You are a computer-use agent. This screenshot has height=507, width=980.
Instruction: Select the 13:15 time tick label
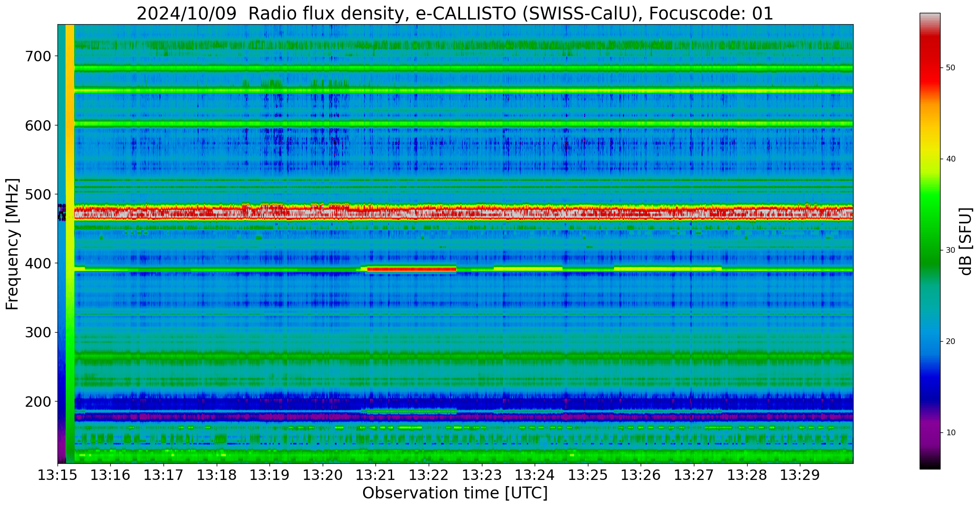pos(58,475)
